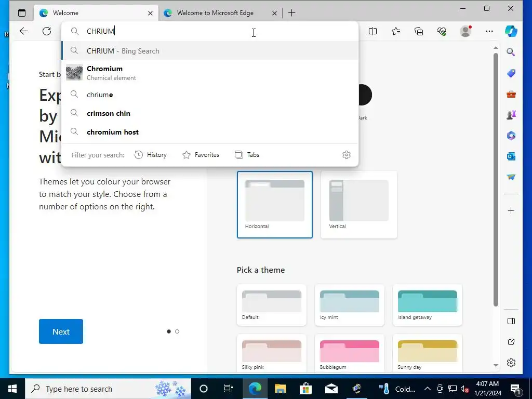
Task: Click the scroll up arrow
Action: coord(496,47)
